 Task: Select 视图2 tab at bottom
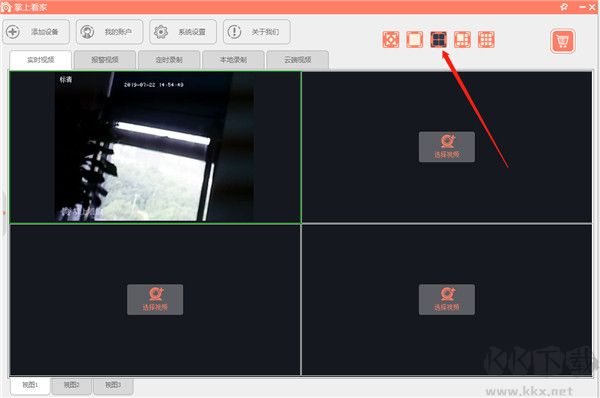tap(71, 385)
